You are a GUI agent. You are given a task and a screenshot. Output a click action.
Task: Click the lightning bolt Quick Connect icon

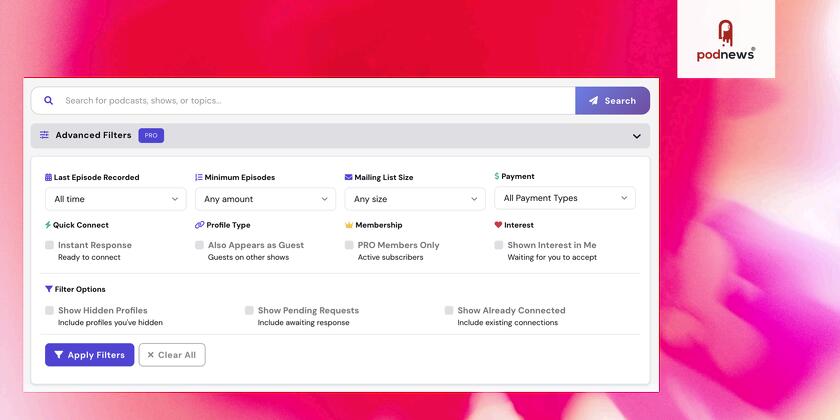click(x=48, y=225)
